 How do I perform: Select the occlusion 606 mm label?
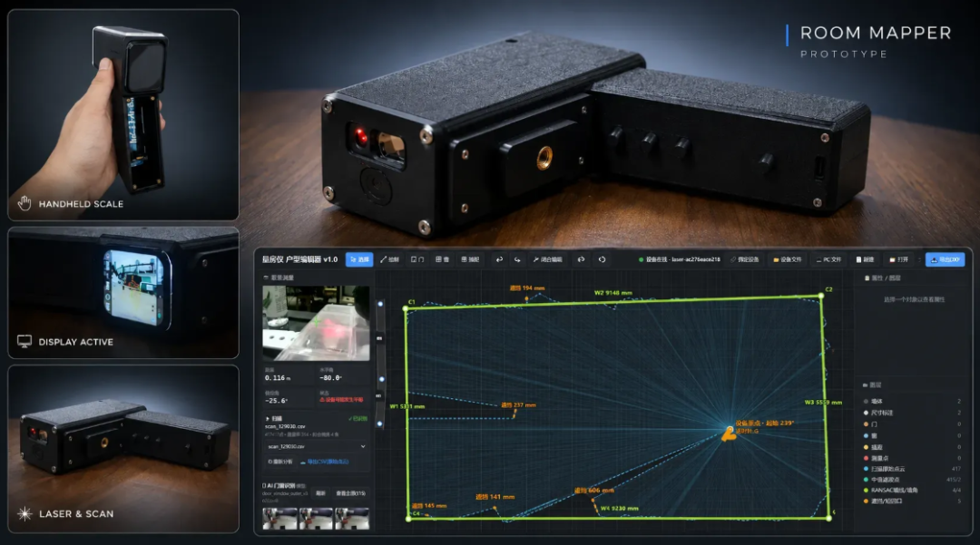(x=593, y=491)
